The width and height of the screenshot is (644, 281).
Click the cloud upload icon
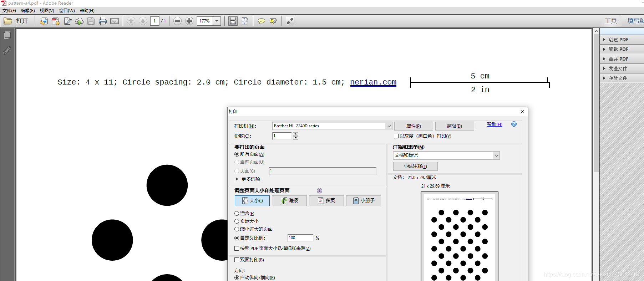79,21
